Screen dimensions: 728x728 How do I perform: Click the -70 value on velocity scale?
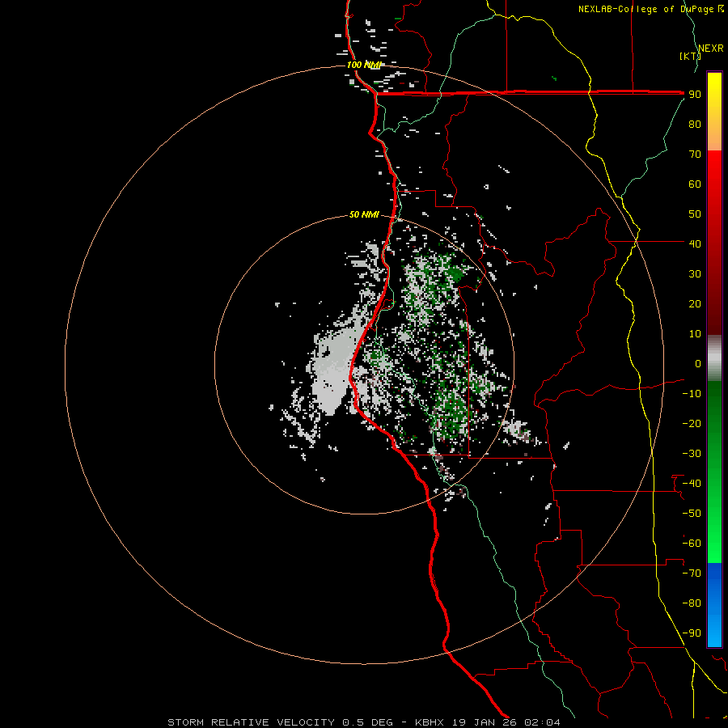tap(692, 574)
